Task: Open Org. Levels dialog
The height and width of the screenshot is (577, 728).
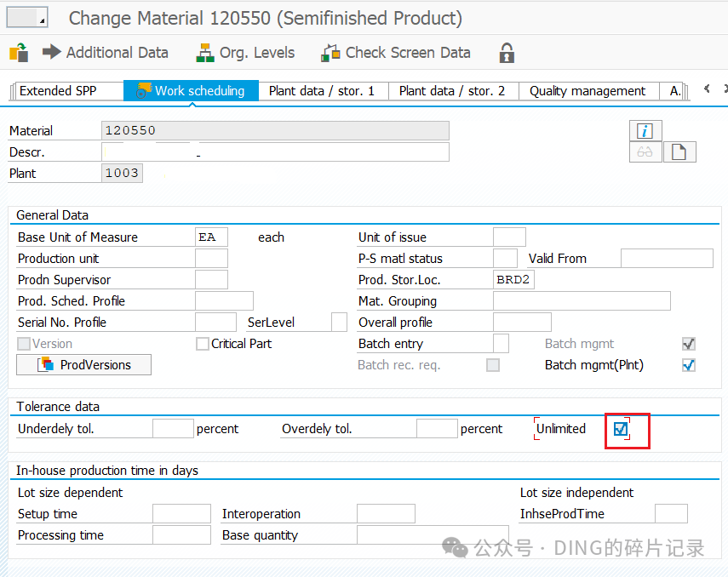Action: pyautogui.click(x=245, y=53)
